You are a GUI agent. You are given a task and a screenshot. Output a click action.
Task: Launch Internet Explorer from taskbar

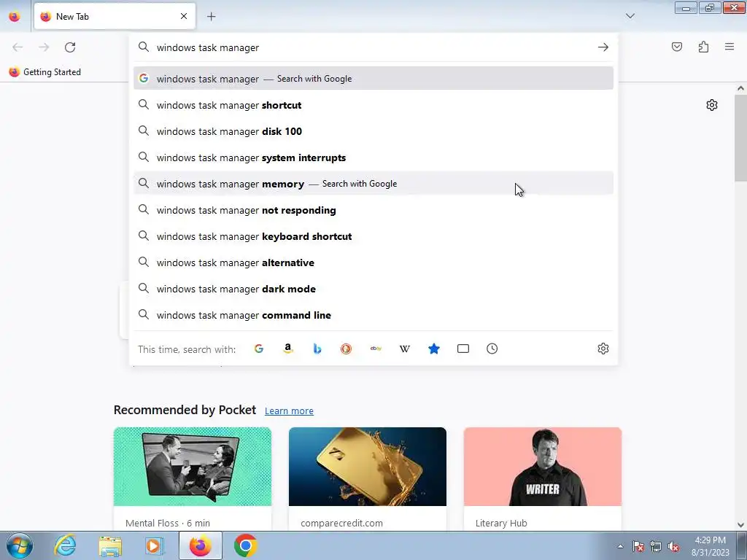(x=65, y=545)
